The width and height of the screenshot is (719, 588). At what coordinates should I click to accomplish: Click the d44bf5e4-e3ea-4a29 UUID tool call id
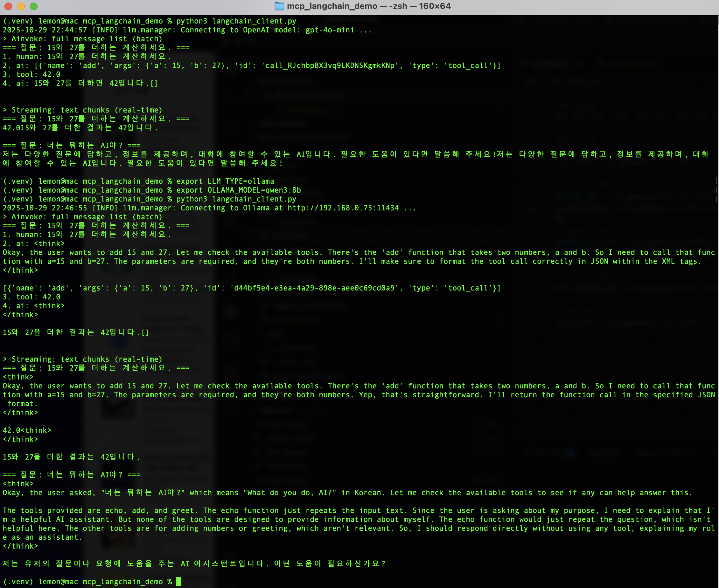(x=314, y=288)
